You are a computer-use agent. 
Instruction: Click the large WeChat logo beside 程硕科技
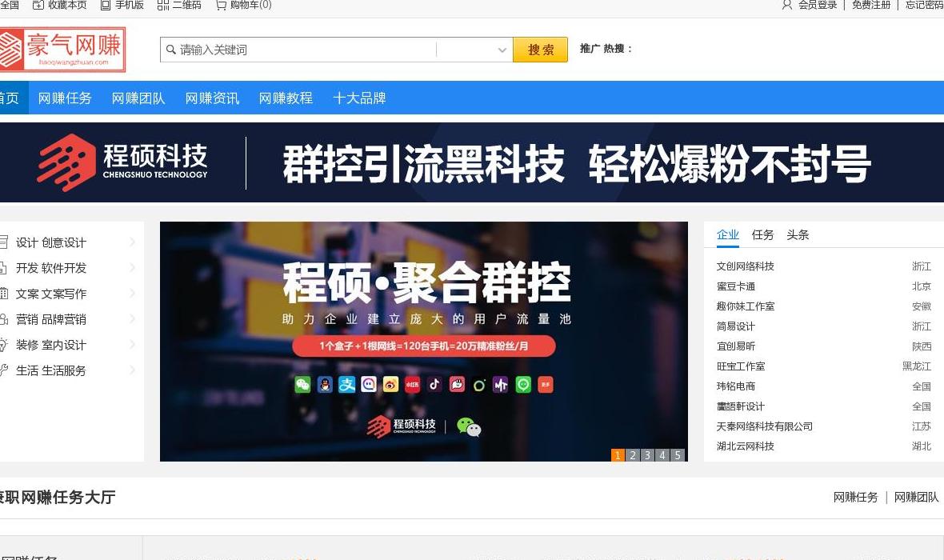[x=469, y=427]
